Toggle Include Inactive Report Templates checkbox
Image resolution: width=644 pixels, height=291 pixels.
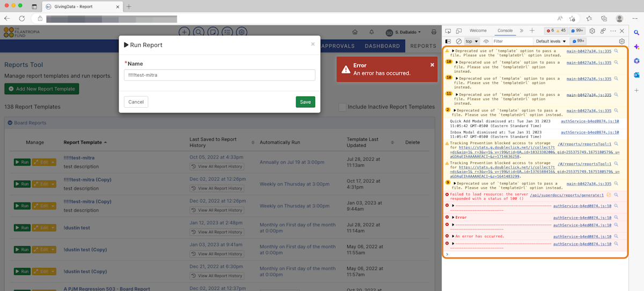342,107
